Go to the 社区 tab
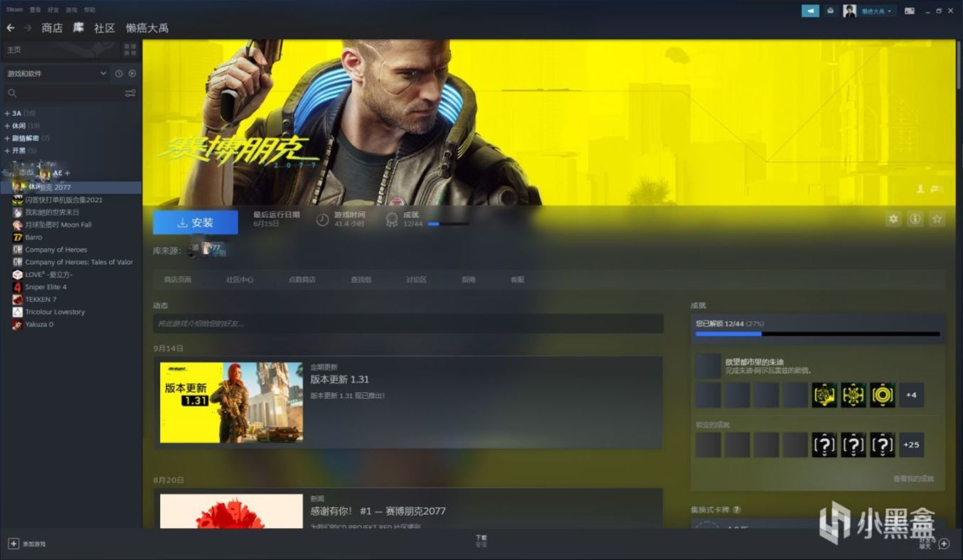The image size is (963, 560). click(x=105, y=28)
